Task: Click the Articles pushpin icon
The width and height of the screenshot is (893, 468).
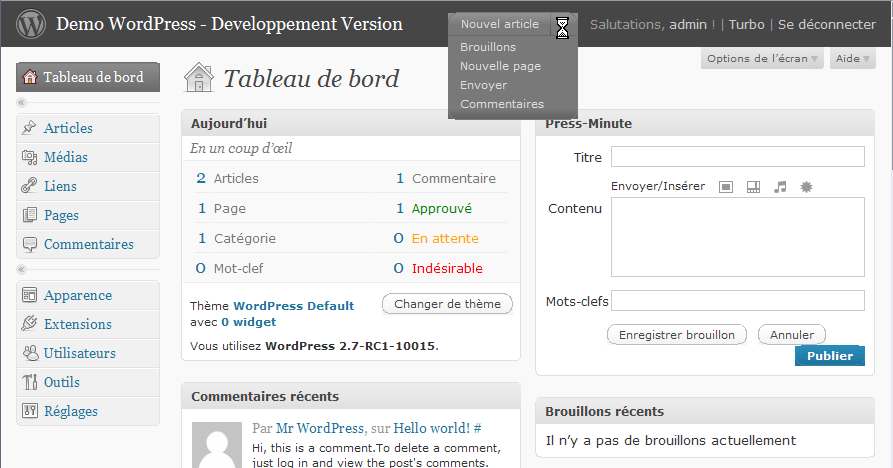Action: coord(29,128)
